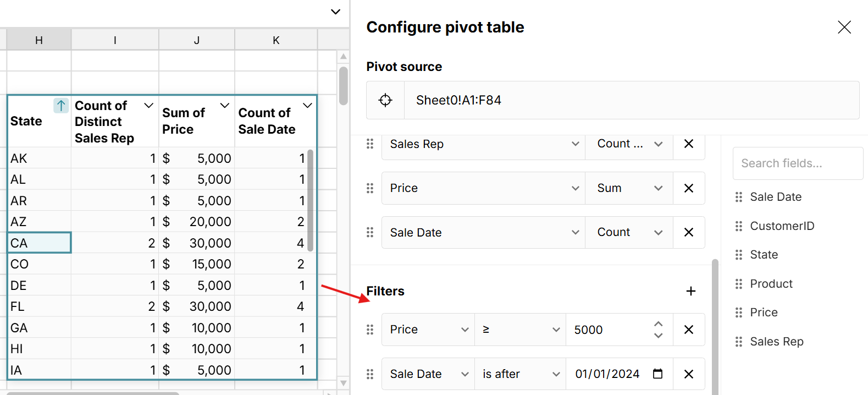
Task: Click into the Search fields box
Action: [797, 163]
